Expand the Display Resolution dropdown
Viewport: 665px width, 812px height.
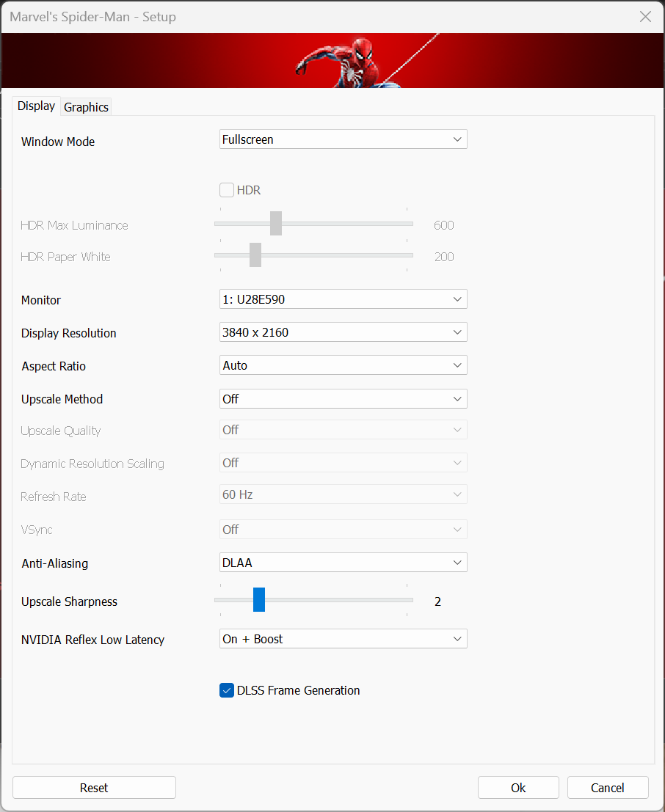tap(343, 332)
